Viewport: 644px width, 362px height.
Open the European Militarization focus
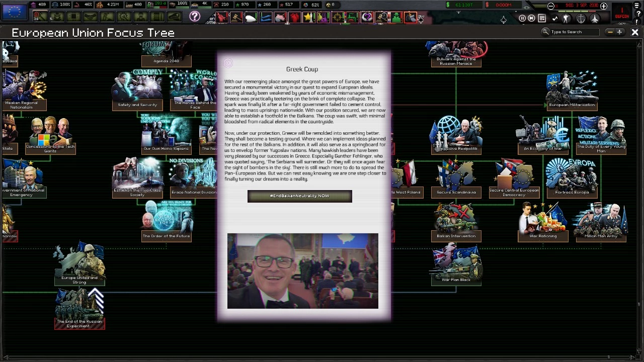pyautogui.click(x=572, y=89)
